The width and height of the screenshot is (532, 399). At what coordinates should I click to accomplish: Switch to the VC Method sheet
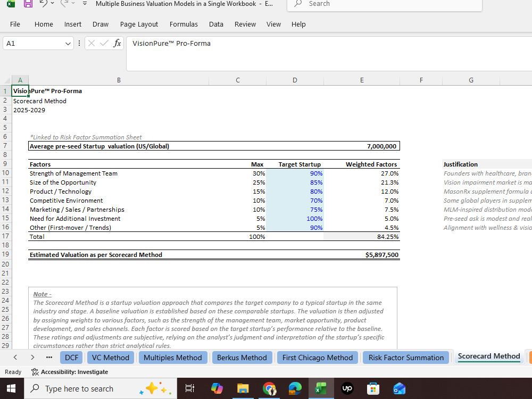tap(111, 358)
